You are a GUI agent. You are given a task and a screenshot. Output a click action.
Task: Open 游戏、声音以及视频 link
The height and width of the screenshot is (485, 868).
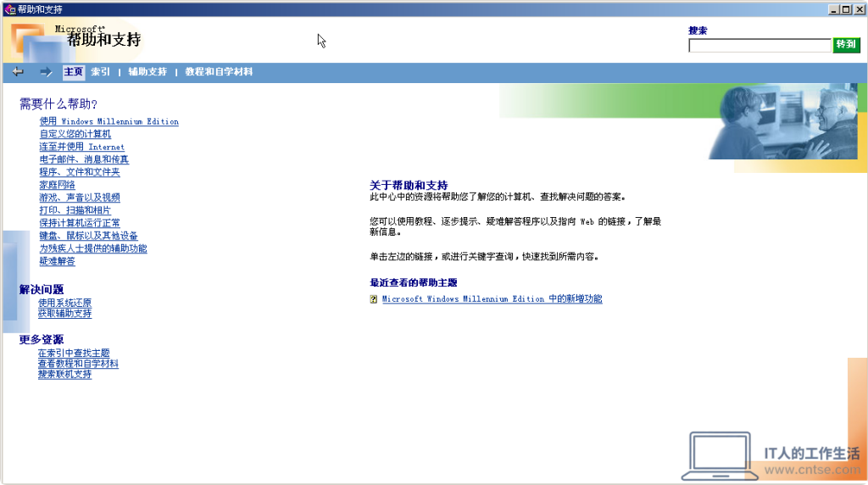pos(80,198)
